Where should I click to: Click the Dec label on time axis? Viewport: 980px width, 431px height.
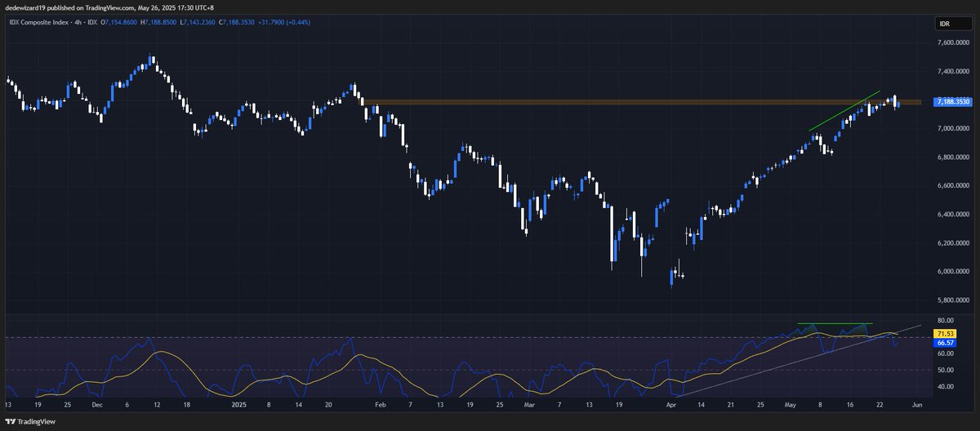(x=97, y=404)
